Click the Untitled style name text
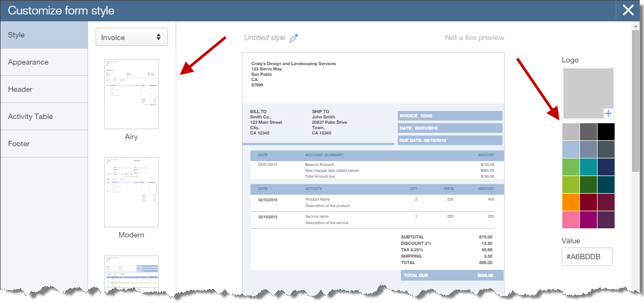644x303 pixels. [x=265, y=38]
